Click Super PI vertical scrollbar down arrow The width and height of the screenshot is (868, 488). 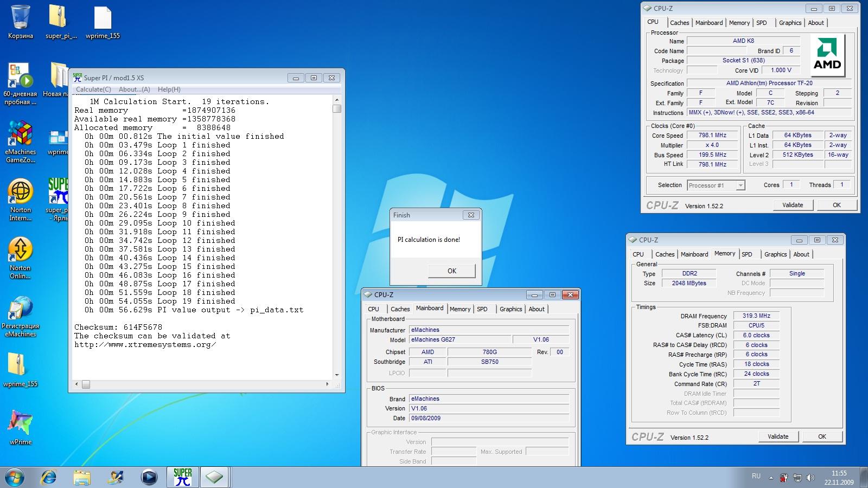pyautogui.click(x=337, y=375)
